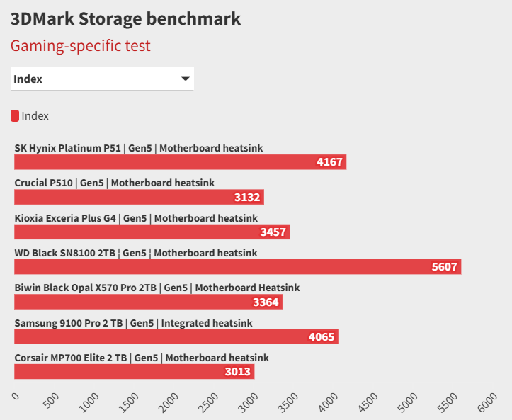
Task: Click the 0 axis tick label
Action: pos(16,397)
